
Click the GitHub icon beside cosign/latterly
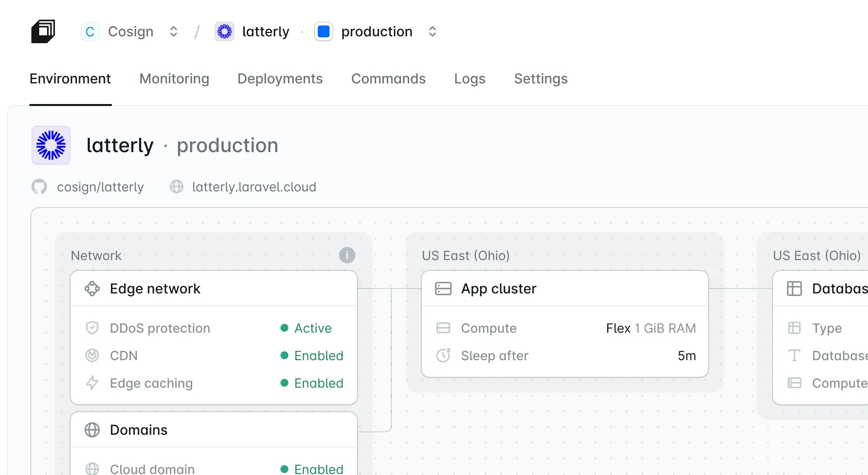[x=39, y=187]
